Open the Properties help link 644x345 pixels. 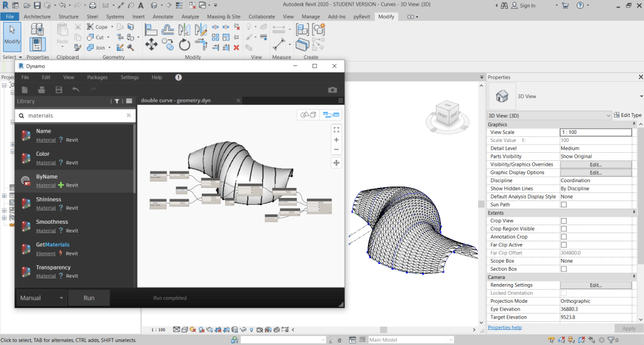504,327
